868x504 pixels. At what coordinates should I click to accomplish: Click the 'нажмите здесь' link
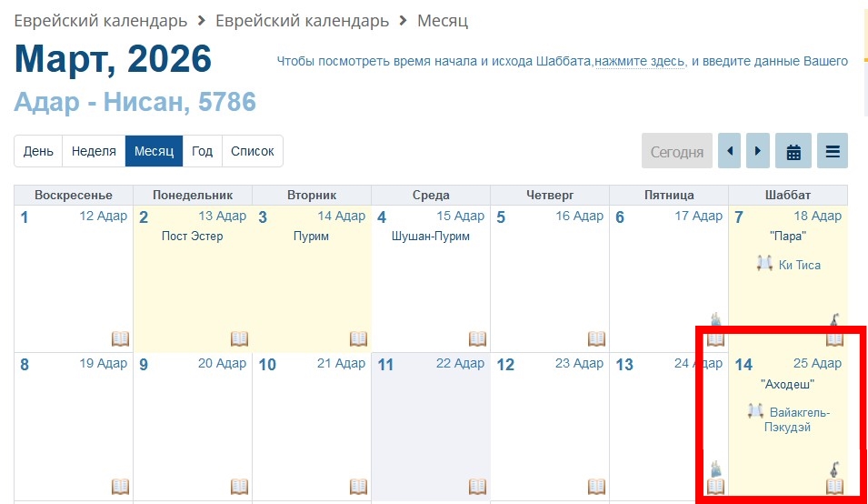(x=640, y=62)
